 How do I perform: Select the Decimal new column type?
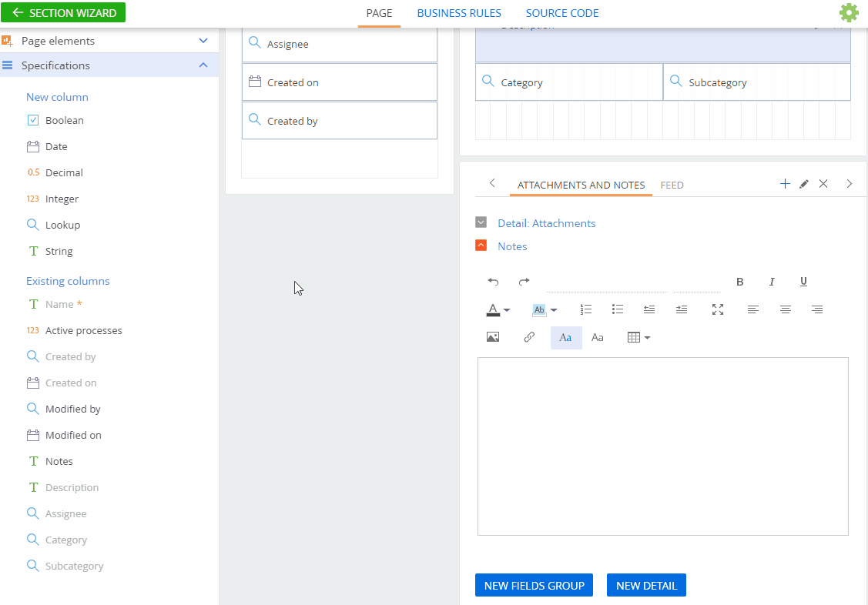pyautogui.click(x=55, y=172)
